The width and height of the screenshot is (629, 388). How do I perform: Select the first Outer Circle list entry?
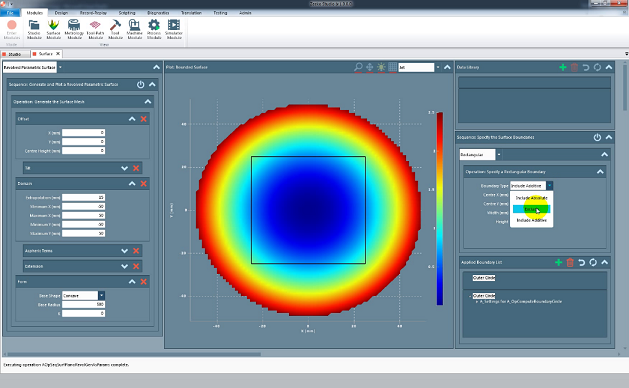point(484,278)
